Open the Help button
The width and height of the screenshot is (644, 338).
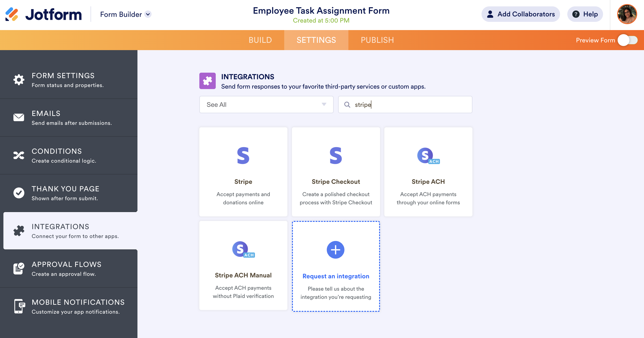(x=585, y=14)
